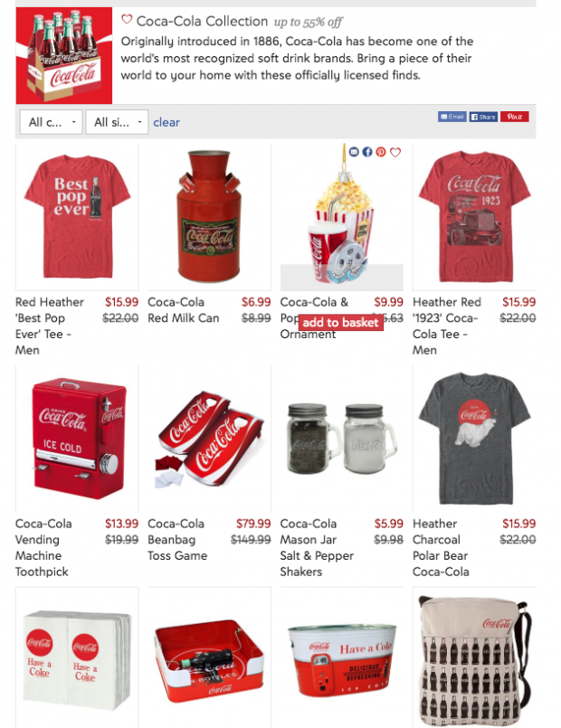Open the All categories dropdown

51,122
